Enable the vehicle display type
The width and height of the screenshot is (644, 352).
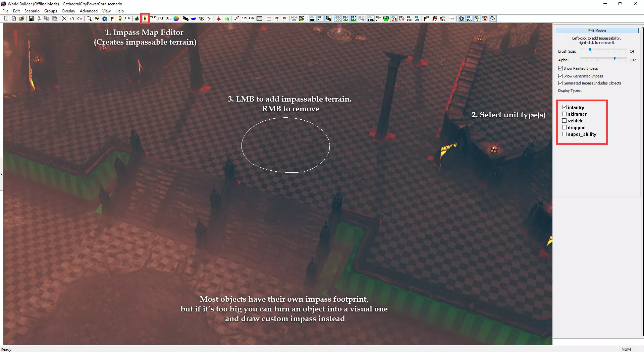(x=565, y=121)
